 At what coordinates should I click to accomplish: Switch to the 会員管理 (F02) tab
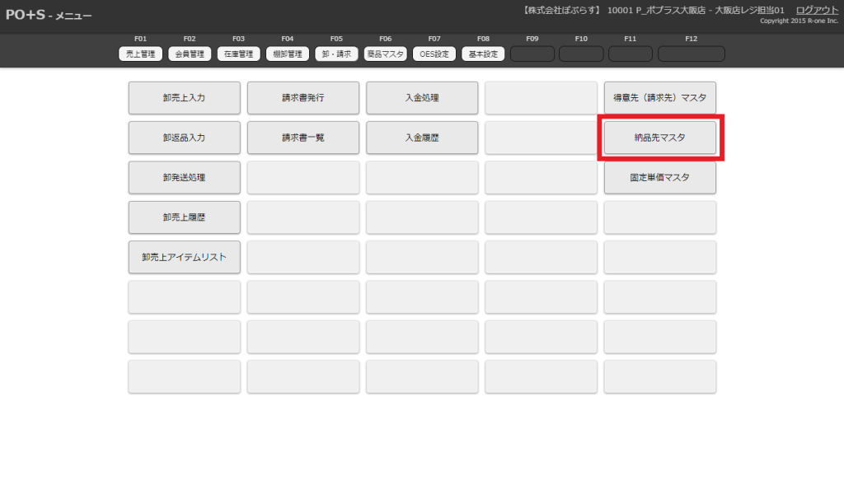190,54
